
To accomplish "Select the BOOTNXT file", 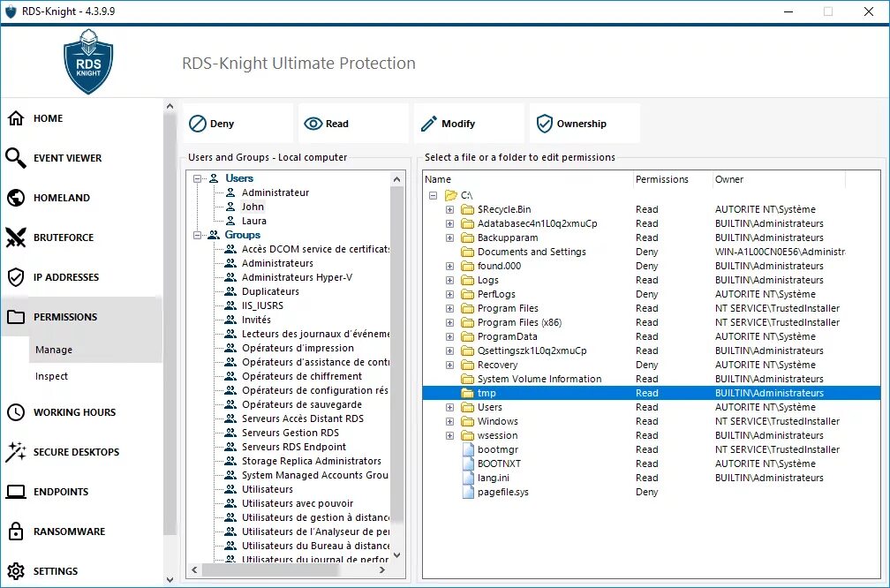I will 499,464.
